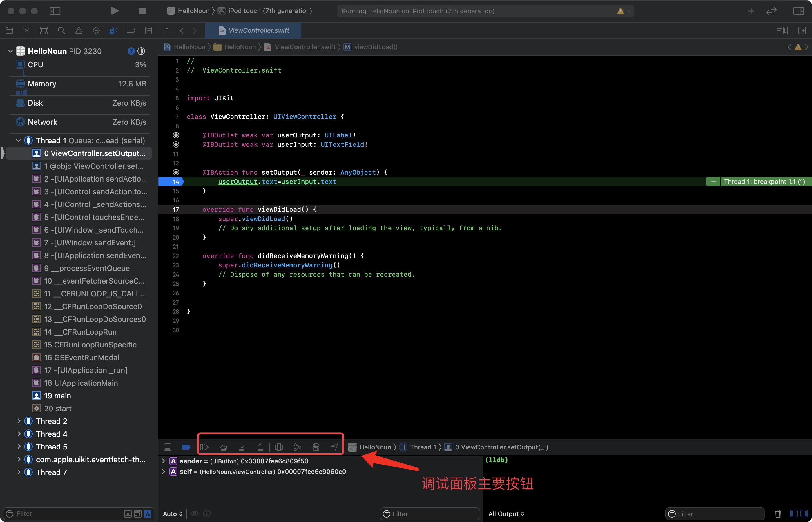
Task: Stop the running HelloNoun app
Action: pos(142,11)
